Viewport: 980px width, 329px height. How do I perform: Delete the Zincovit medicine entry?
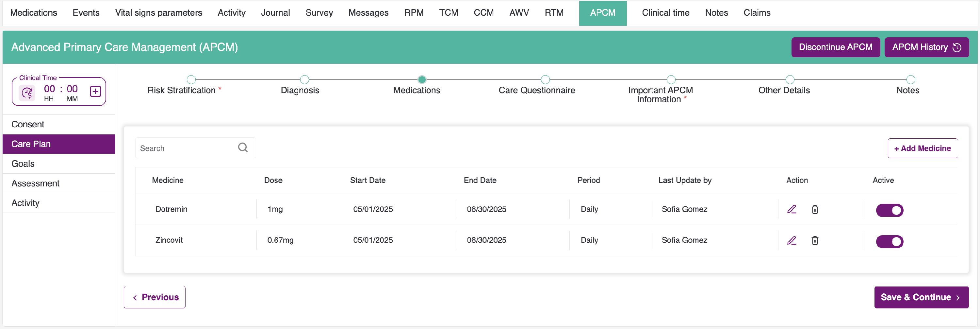click(815, 240)
